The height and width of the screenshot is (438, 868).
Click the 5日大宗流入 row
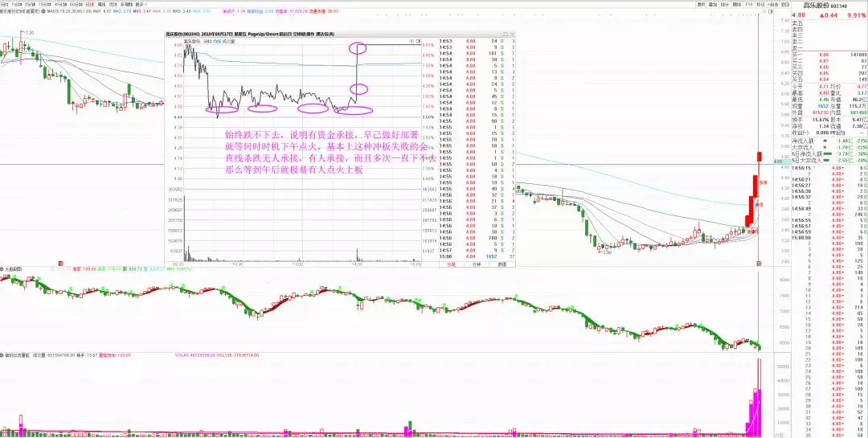829,160
